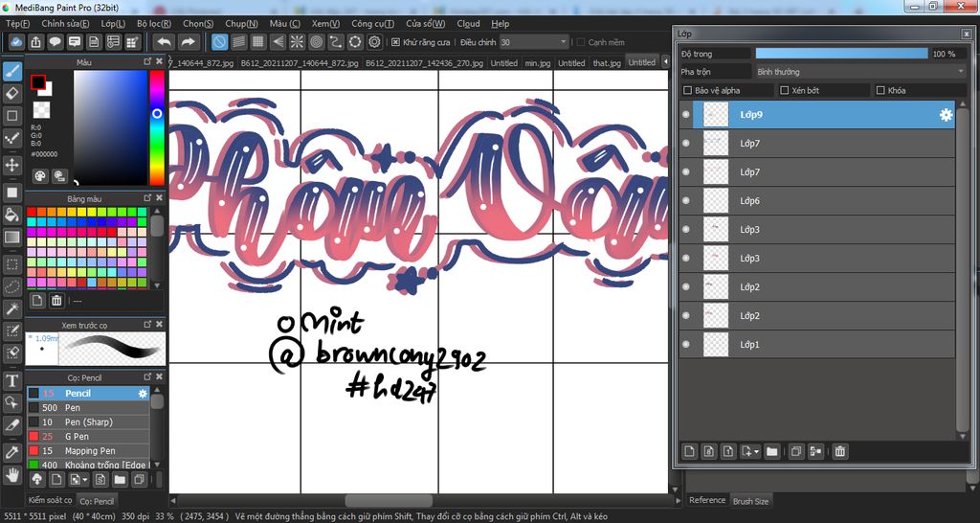Undock the Xem trước cọ panel
Image resolution: width=980 pixels, height=523 pixels.
click(147, 325)
